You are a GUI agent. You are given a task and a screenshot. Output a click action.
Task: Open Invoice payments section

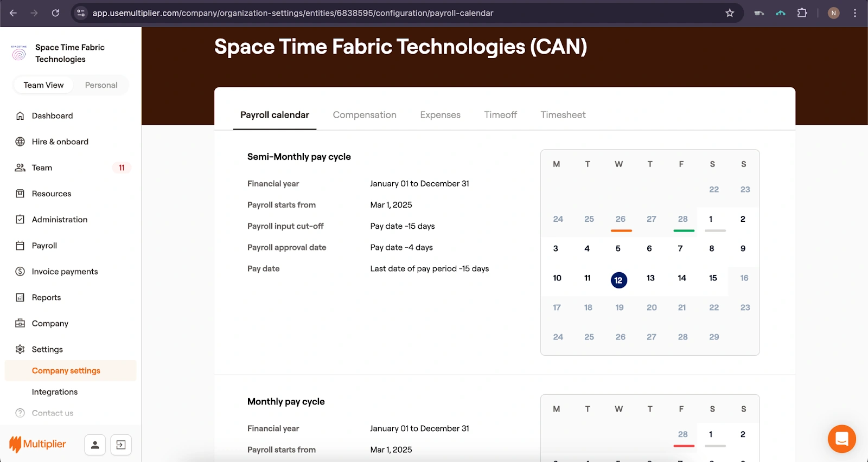click(65, 272)
